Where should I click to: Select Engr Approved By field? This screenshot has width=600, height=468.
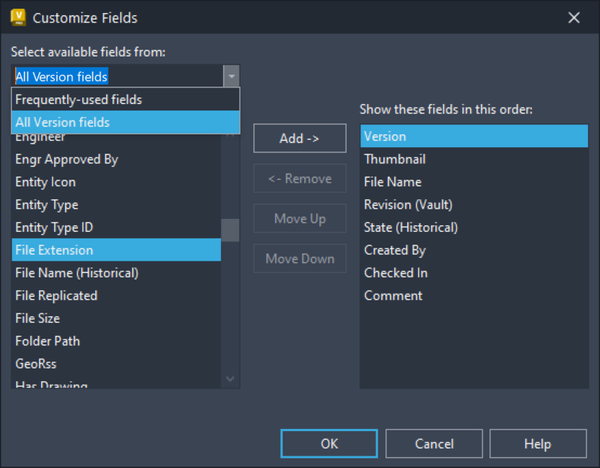(67, 159)
